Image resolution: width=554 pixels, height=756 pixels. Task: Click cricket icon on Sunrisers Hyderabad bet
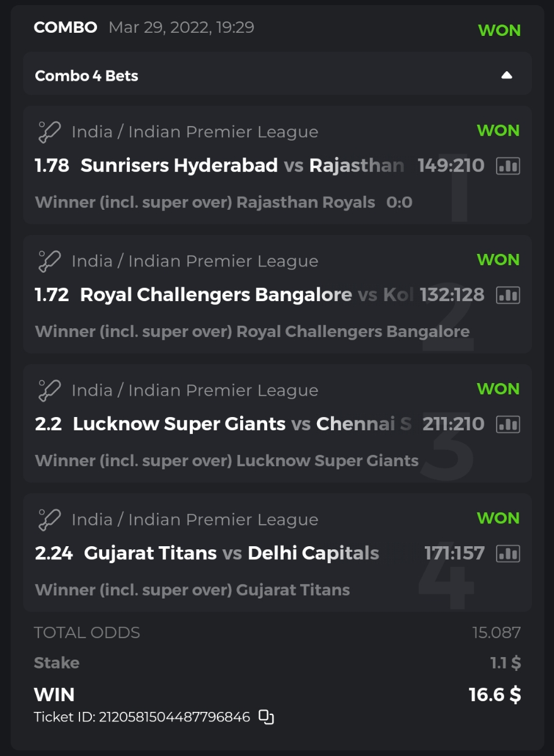tap(49, 132)
